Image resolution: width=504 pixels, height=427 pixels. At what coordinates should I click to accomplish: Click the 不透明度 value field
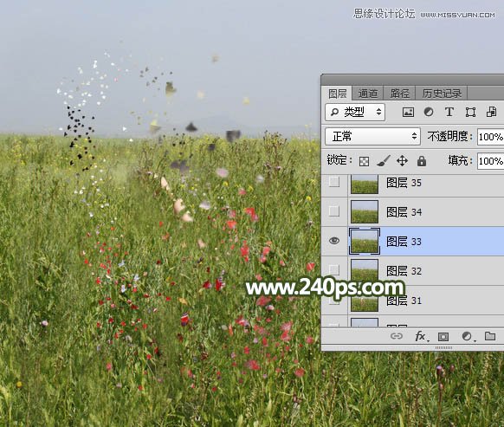click(x=490, y=137)
